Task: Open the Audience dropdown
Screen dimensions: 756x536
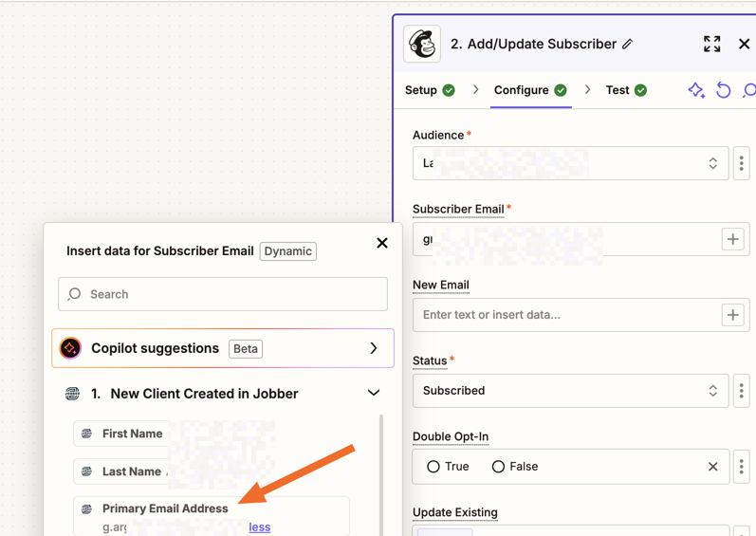Action: pos(570,163)
